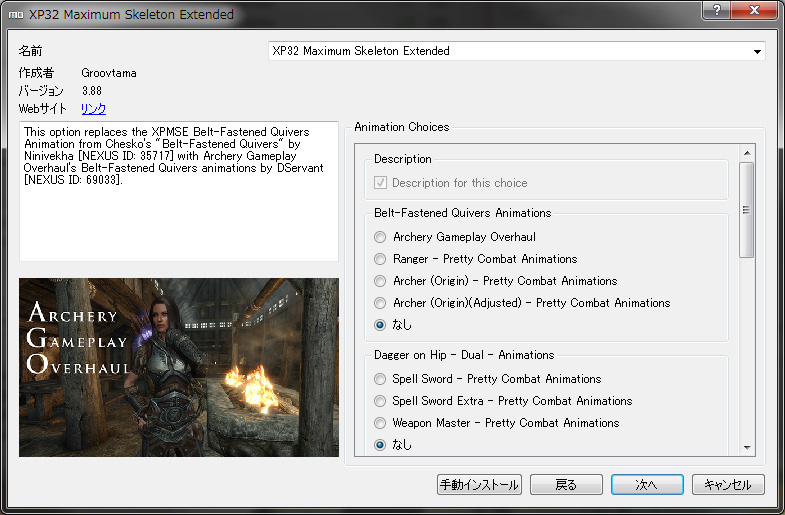
Task: Go back with the 戻る button
Action: coord(566,484)
